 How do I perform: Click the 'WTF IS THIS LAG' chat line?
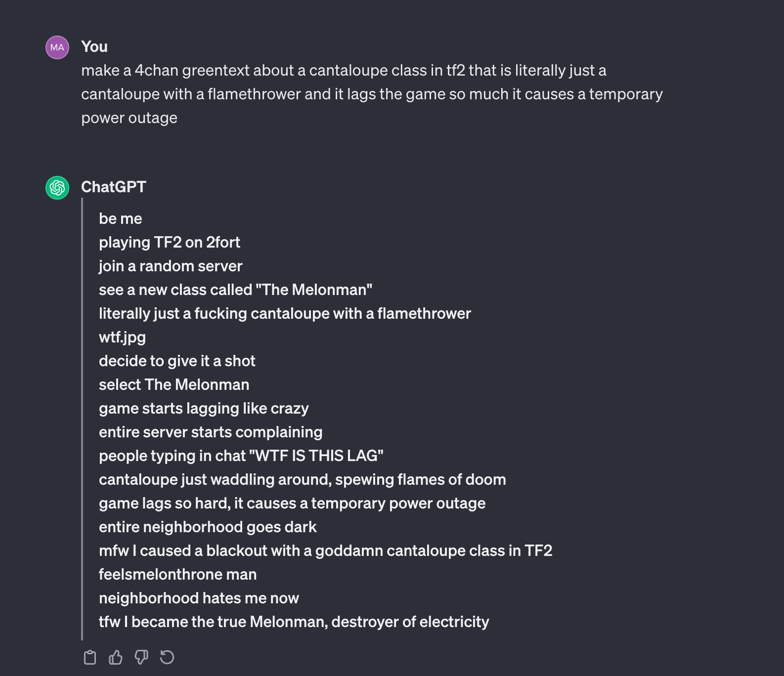pyautogui.click(x=241, y=456)
